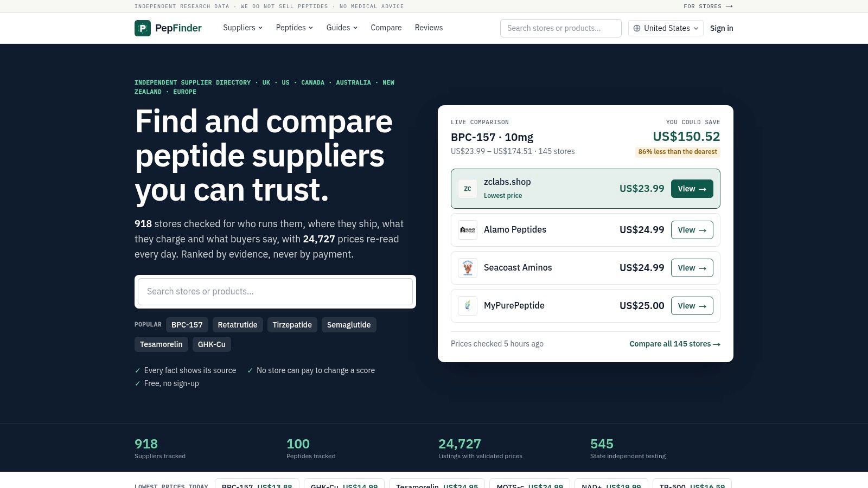View the Alamo Peptides offer
This screenshot has width=868, height=488.
(x=692, y=230)
